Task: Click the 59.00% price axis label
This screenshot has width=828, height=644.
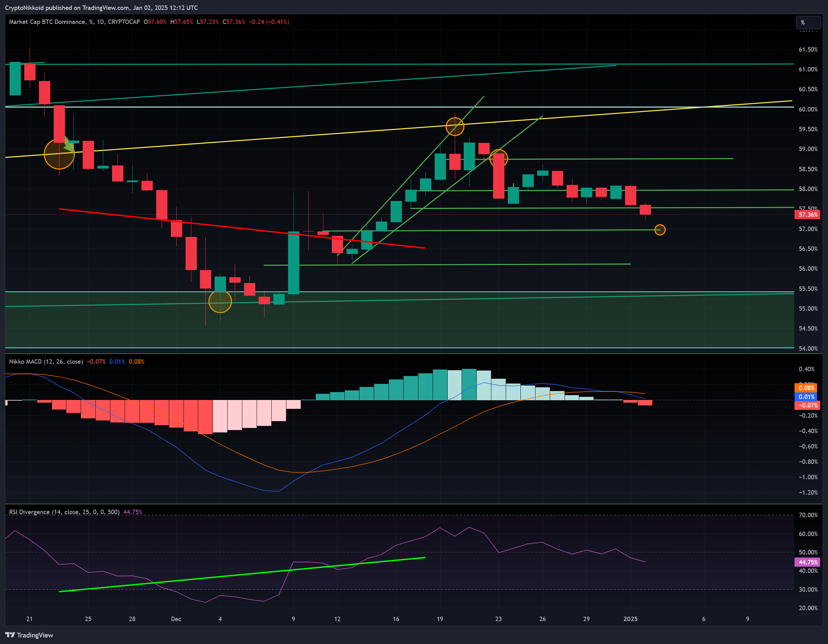Action: pos(808,149)
